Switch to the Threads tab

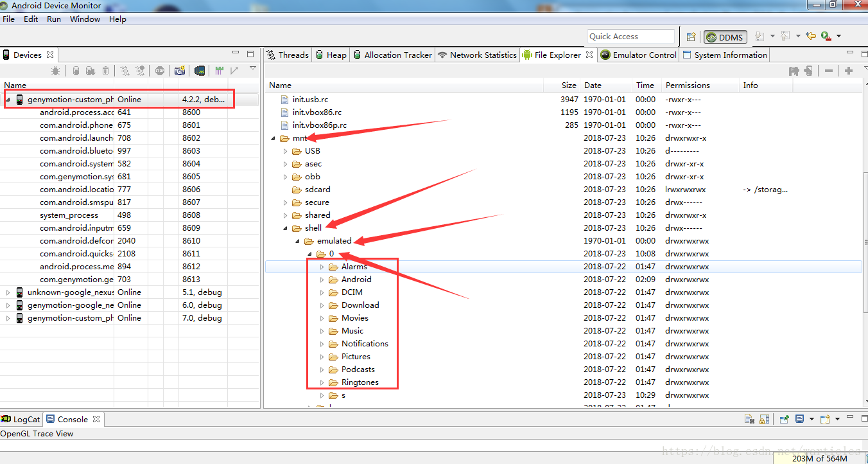coord(288,55)
